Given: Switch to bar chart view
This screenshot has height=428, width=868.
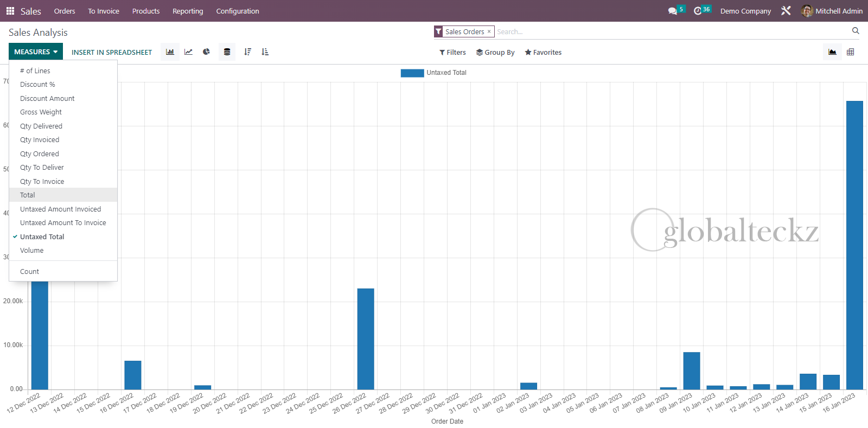Looking at the screenshot, I should tap(170, 52).
